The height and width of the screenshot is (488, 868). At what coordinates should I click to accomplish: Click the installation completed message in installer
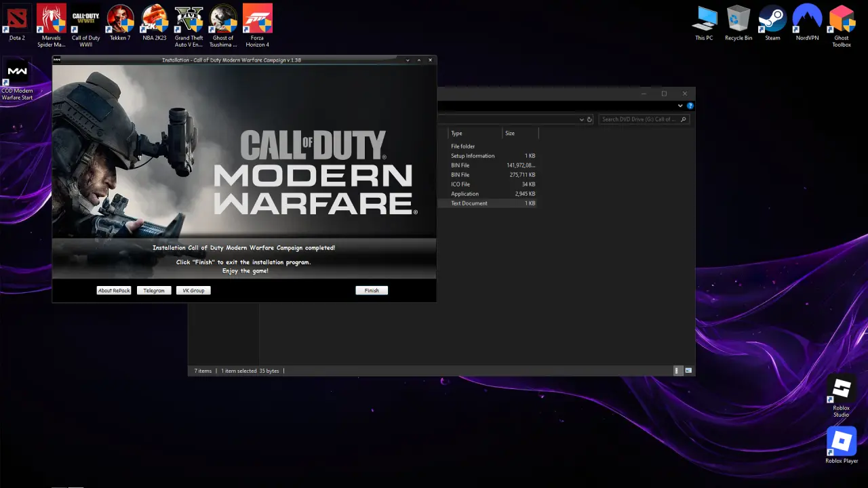(x=244, y=248)
